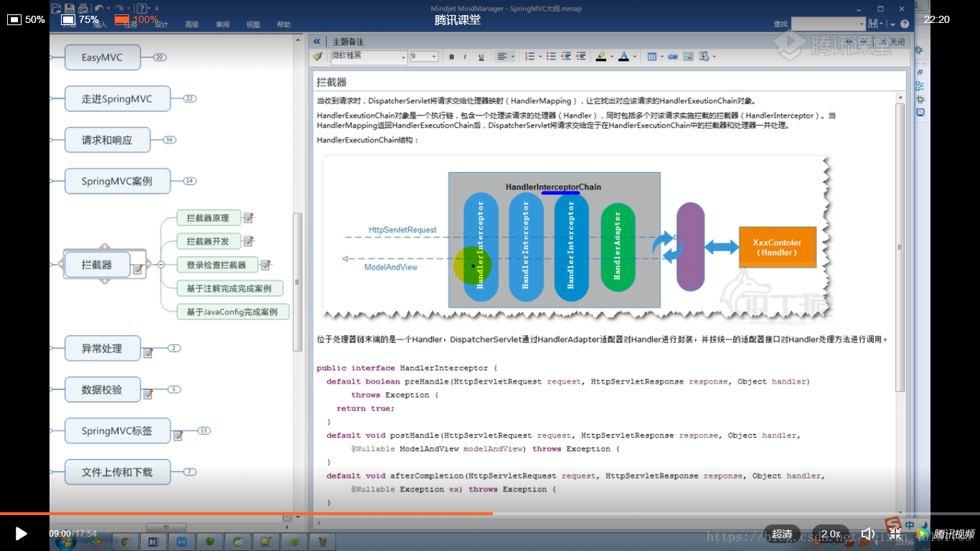The height and width of the screenshot is (551, 980).
Task: Insert image into the notes
Action: point(688,56)
